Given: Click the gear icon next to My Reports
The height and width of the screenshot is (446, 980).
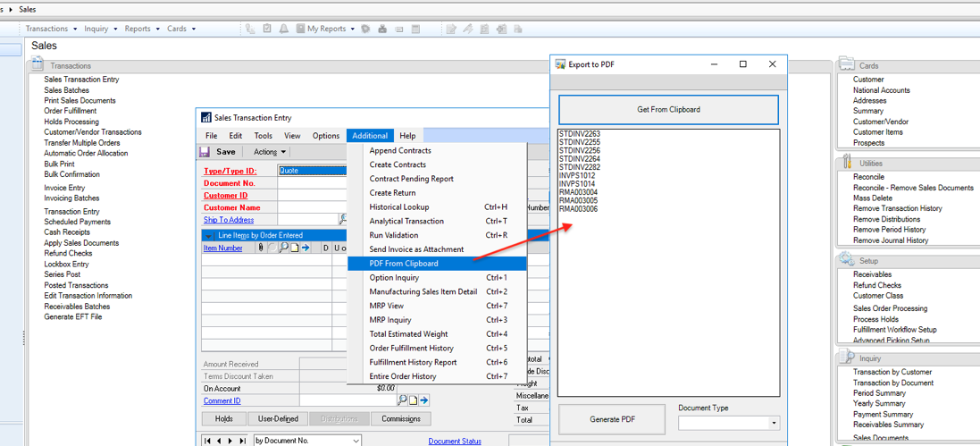Looking at the screenshot, I should pyautogui.click(x=366, y=29).
